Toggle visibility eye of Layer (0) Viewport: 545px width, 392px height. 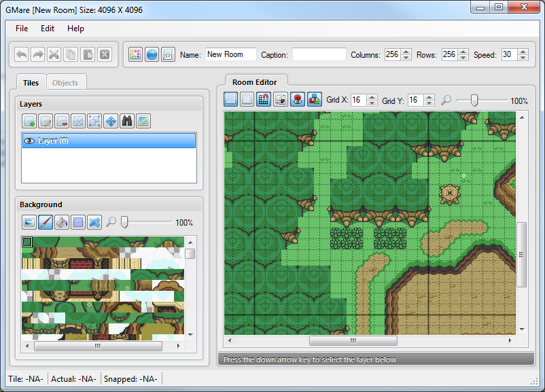(x=29, y=141)
